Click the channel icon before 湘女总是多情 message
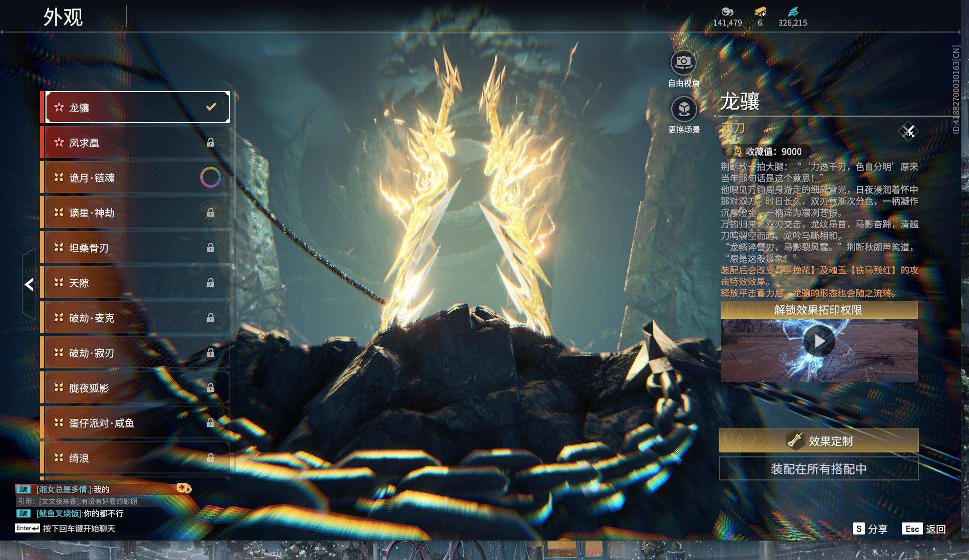Viewport: 969px width, 560px height. point(24,489)
